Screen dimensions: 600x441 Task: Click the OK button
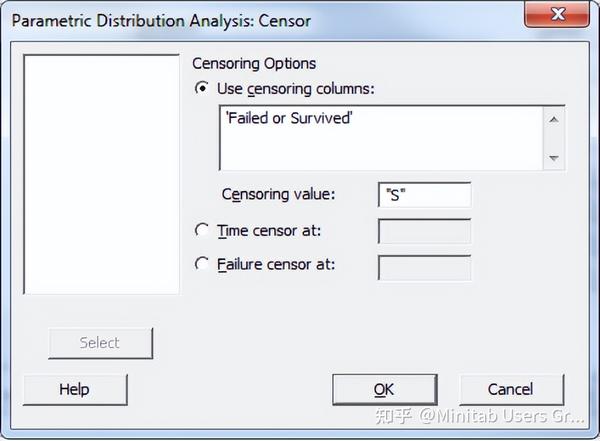(385, 389)
